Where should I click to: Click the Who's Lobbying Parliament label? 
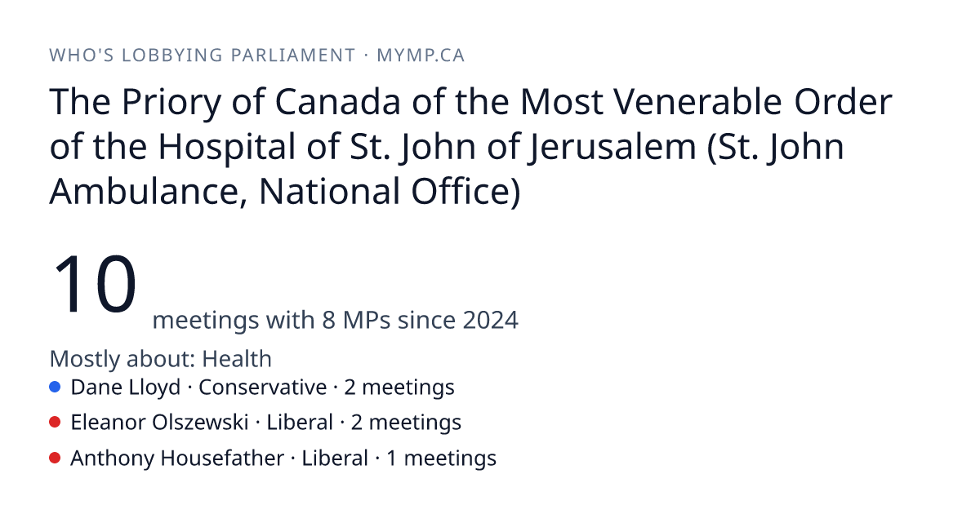[202, 55]
